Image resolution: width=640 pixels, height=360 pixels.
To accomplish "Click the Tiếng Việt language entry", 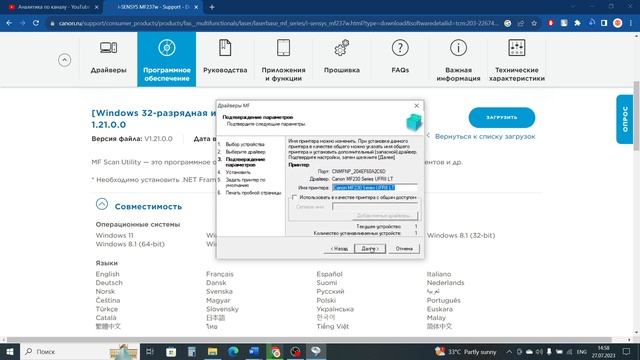I will [333, 326].
